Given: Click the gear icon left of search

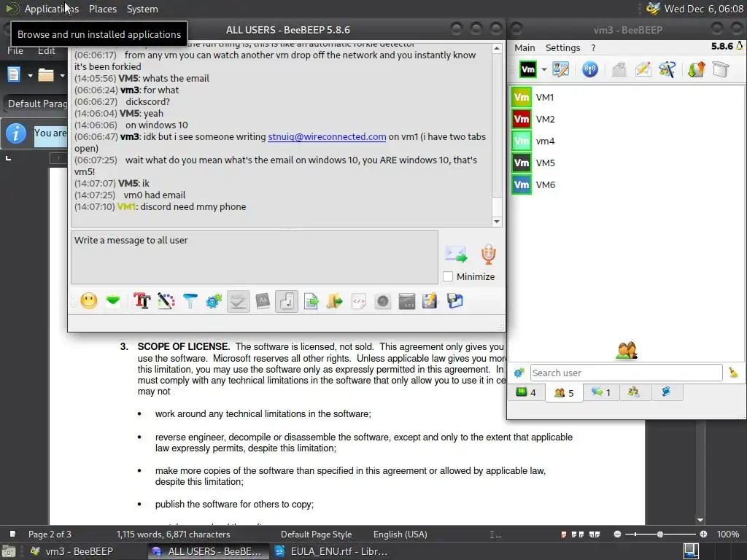Looking at the screenshot, I should click(519, 373).
